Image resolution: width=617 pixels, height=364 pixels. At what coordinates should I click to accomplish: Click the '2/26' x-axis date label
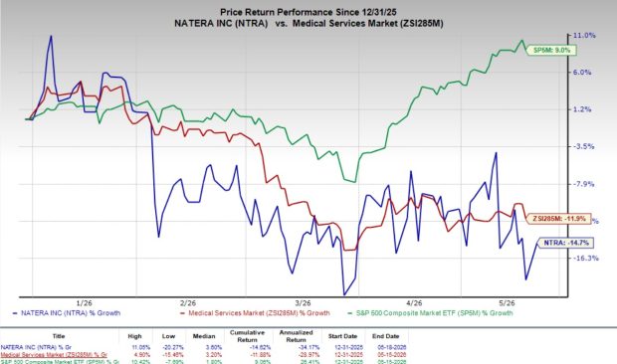tap(188, 303)
